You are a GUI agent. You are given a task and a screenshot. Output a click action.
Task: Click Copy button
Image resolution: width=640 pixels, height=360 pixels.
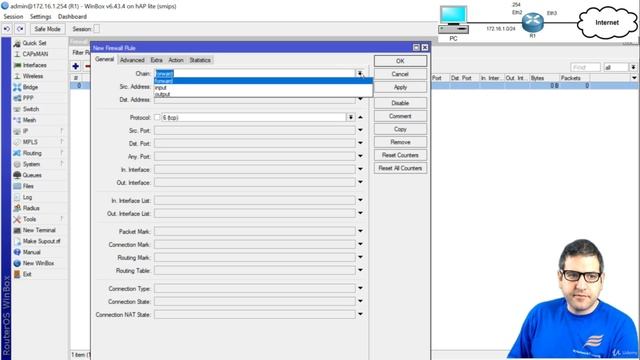pyautogui.click(x=400, y=129)
